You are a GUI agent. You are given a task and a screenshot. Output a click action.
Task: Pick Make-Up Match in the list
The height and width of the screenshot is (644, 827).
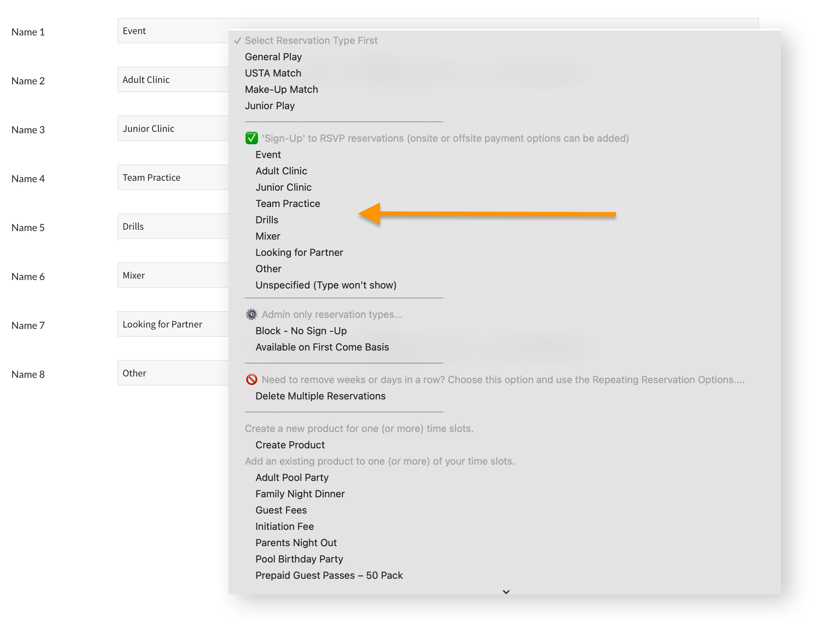point(281,89)
